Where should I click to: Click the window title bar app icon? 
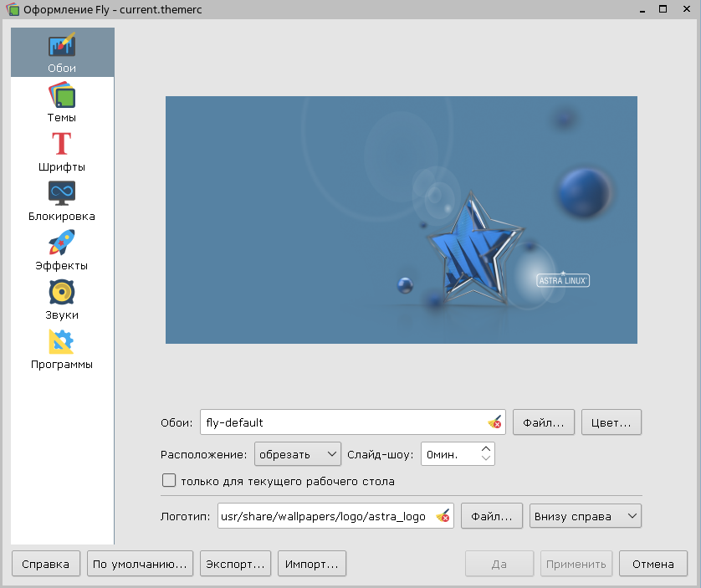click(13, 9)
